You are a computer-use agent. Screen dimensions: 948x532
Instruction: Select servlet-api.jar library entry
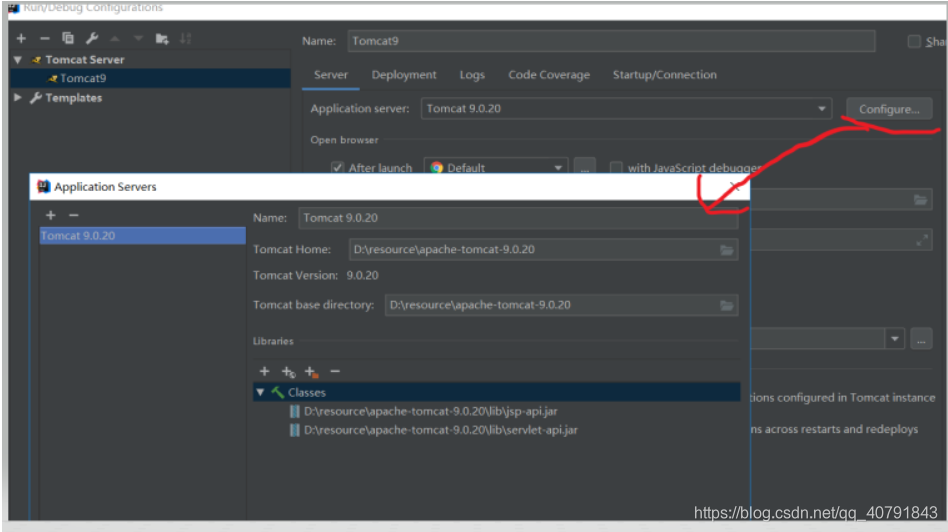tap(441, 430)
